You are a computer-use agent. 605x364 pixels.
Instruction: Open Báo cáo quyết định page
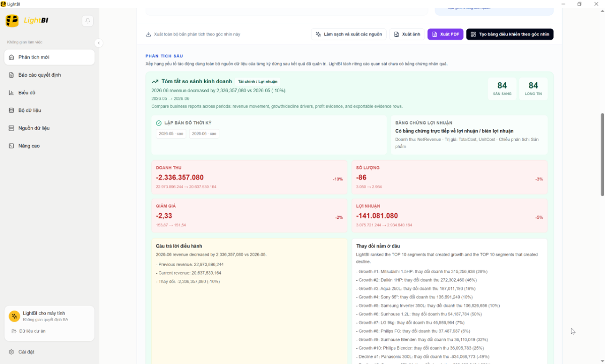coord(49,75)
